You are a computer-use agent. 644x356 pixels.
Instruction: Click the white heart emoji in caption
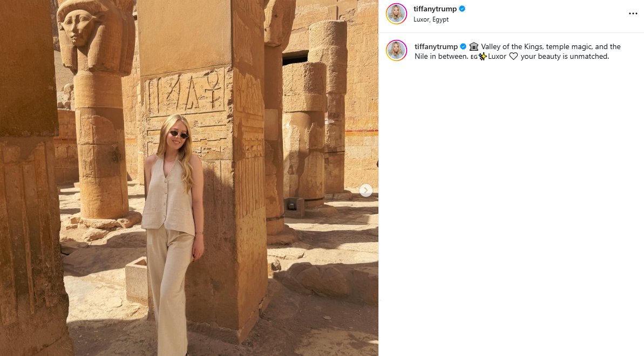tap(513, 56)
